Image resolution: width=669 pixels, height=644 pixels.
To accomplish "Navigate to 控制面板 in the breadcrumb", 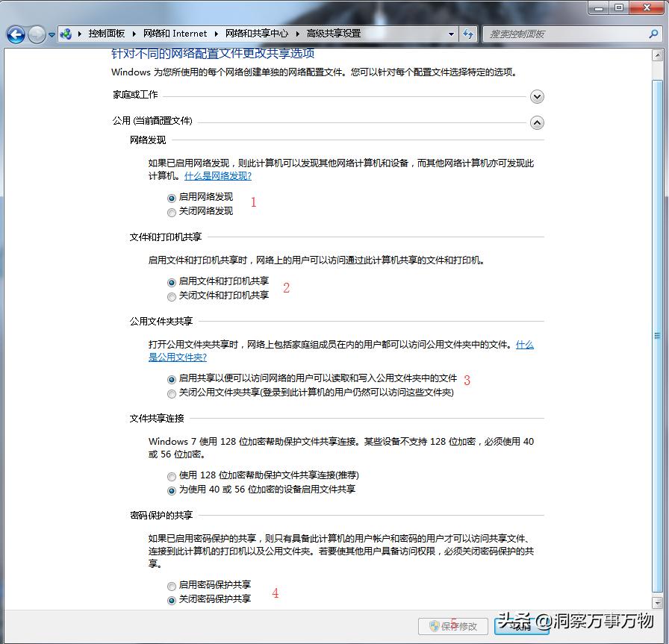I will [x=107, y=34].
